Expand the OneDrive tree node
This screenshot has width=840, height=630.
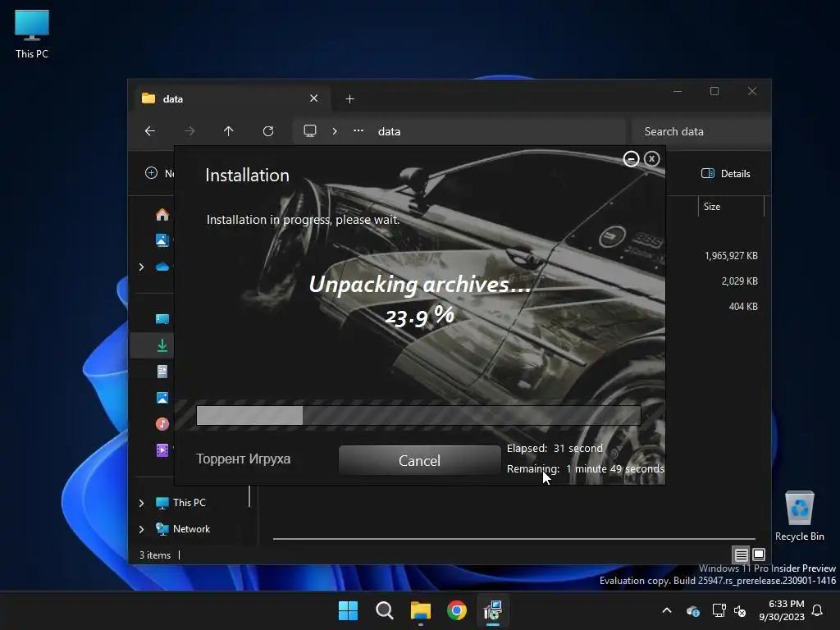tap(141, 267)
